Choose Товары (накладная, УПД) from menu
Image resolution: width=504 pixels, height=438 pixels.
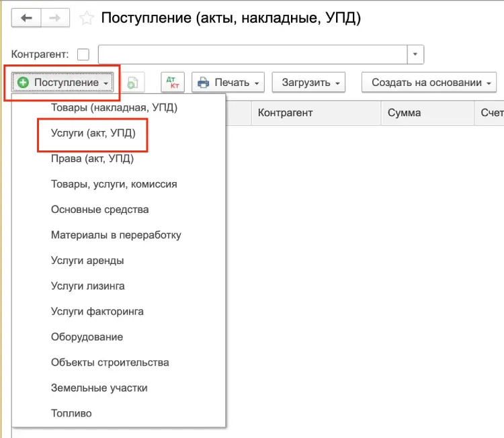114,107
